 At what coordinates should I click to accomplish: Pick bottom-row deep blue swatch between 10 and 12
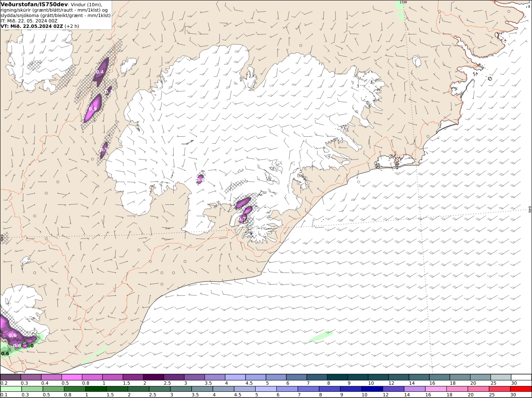[372, 389]
